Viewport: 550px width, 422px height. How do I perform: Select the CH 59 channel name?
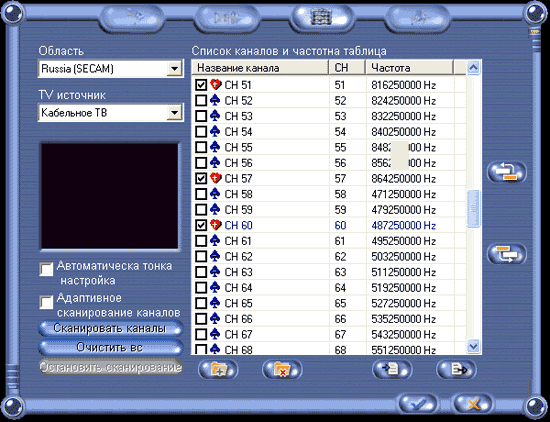coord(238,210)
